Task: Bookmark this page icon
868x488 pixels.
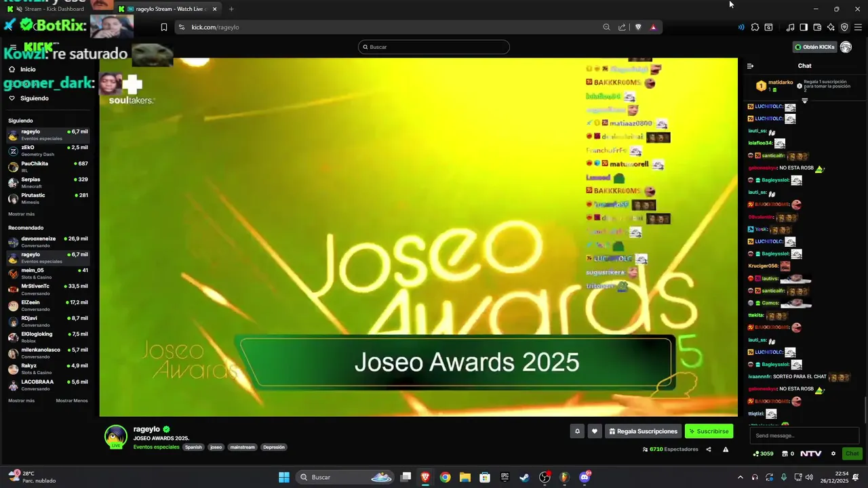Action: pos(164,27)
